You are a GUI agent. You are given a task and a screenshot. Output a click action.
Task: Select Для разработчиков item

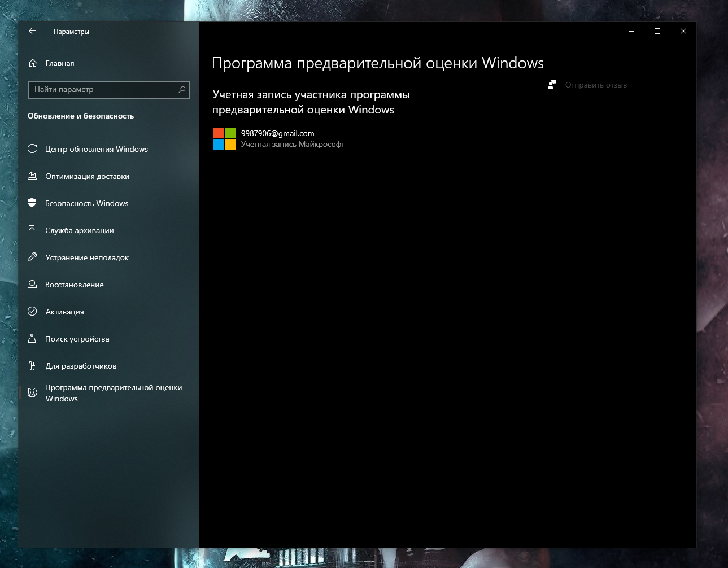(x=108, y=366)
